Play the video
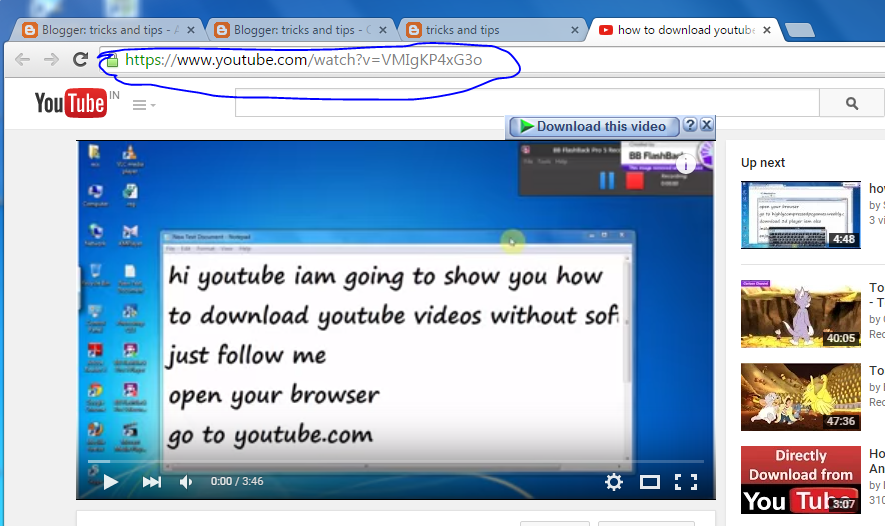 (x=111, y=482)
